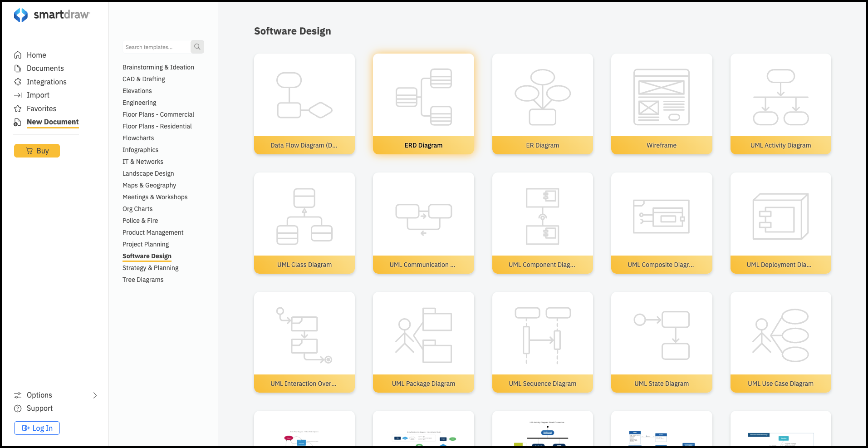Select CAD & Drafting category
Screen dimensions: 868x448
pyautogui.click(x=144, y=79)
